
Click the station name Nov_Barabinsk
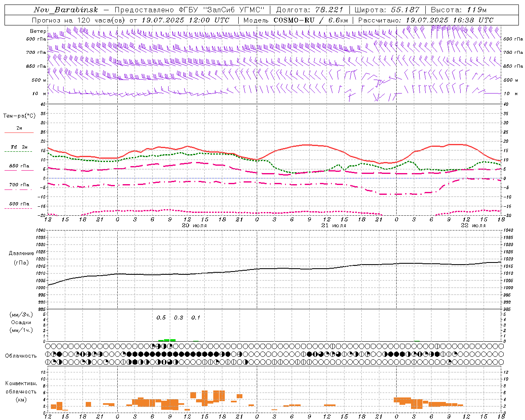pos(66,10)
